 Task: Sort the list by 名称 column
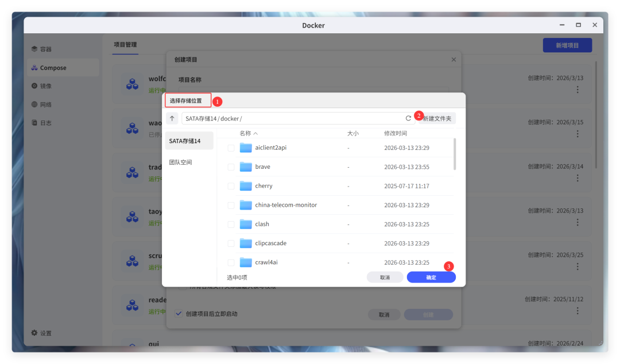tap(249, 133)
